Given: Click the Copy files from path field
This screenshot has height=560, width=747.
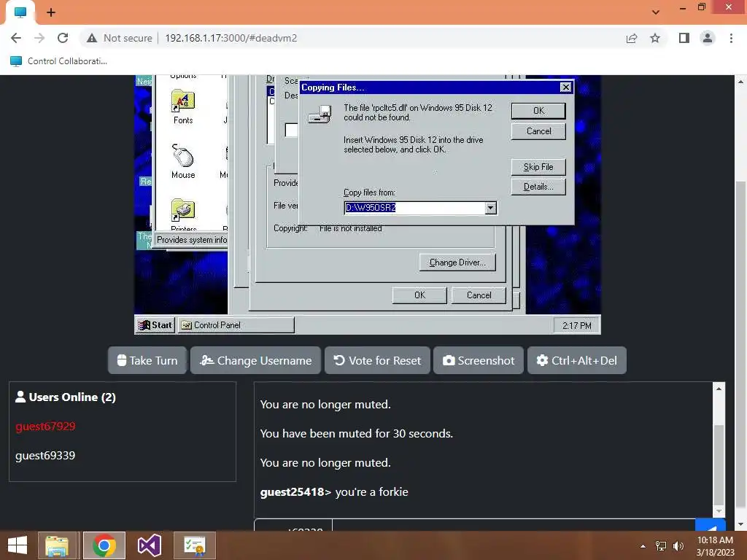Looking at the screenshot, I should (x=414, y=208).
